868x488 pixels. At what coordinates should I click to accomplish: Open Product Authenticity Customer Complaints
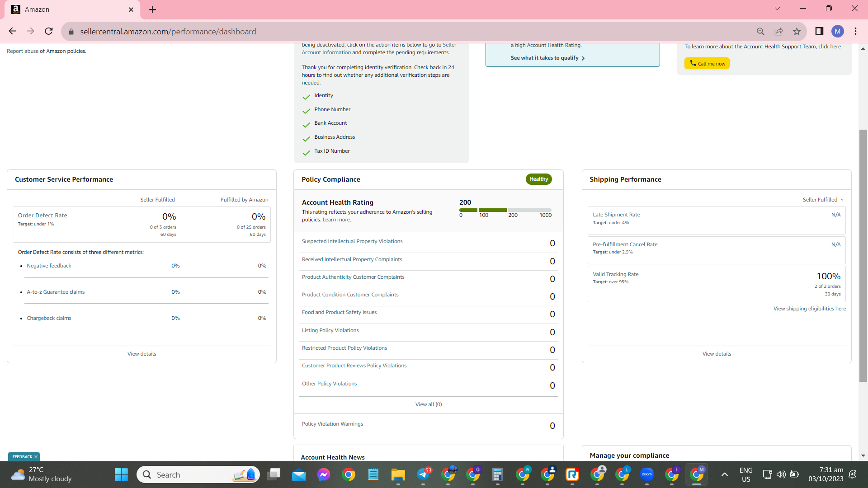(353, 277)
